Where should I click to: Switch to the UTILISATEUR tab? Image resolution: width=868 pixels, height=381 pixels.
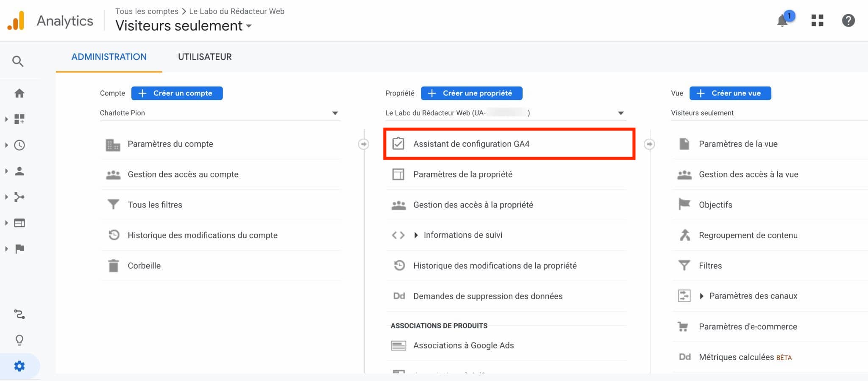pos(205,57)
